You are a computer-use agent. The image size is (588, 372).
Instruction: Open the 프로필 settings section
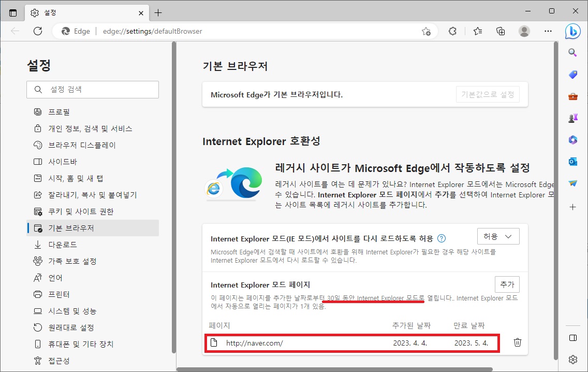point(93,112)
